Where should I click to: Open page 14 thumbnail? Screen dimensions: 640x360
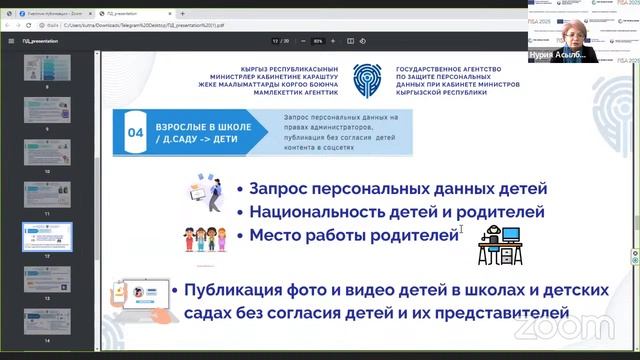click(x=47, y=322)
